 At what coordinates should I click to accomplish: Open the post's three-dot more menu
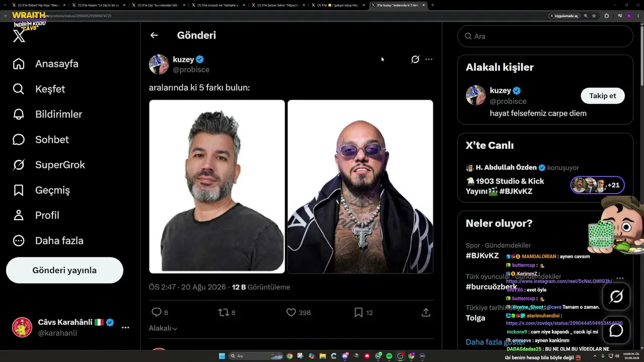click(429, 59)
